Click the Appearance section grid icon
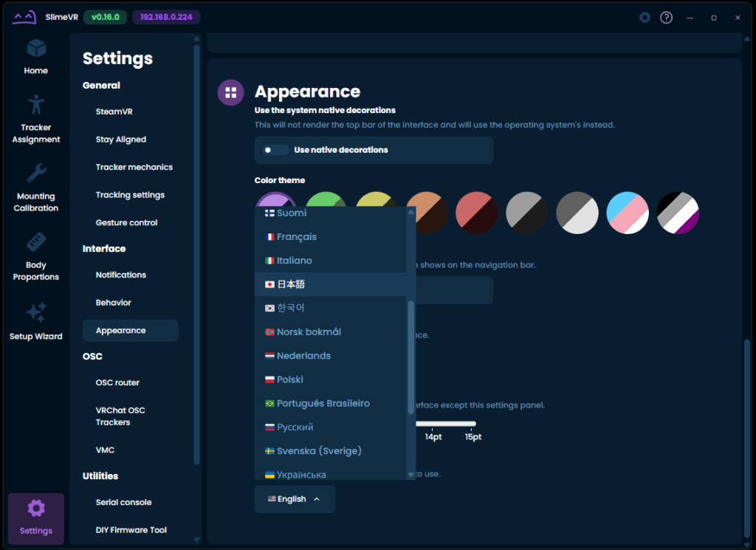Image resolution: width=756 pixels, height=550 pixels. pyautogui.click(x=231, y=92)
